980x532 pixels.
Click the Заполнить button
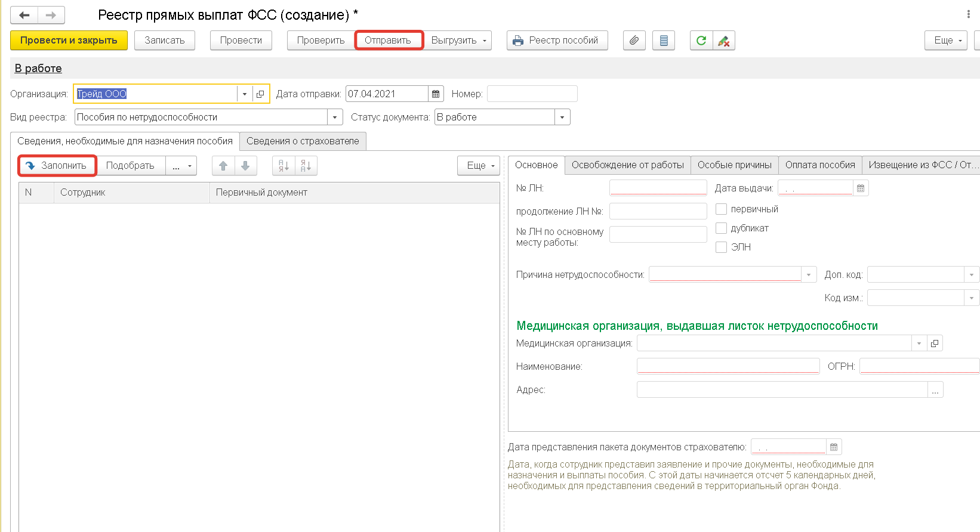click(x=57, y=166)
